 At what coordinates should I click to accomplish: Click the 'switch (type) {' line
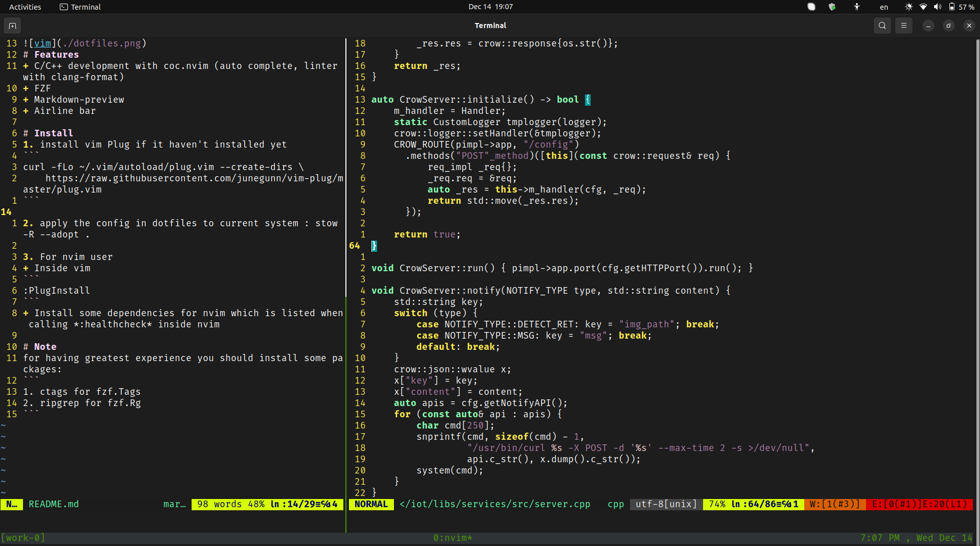coord(436,313)
